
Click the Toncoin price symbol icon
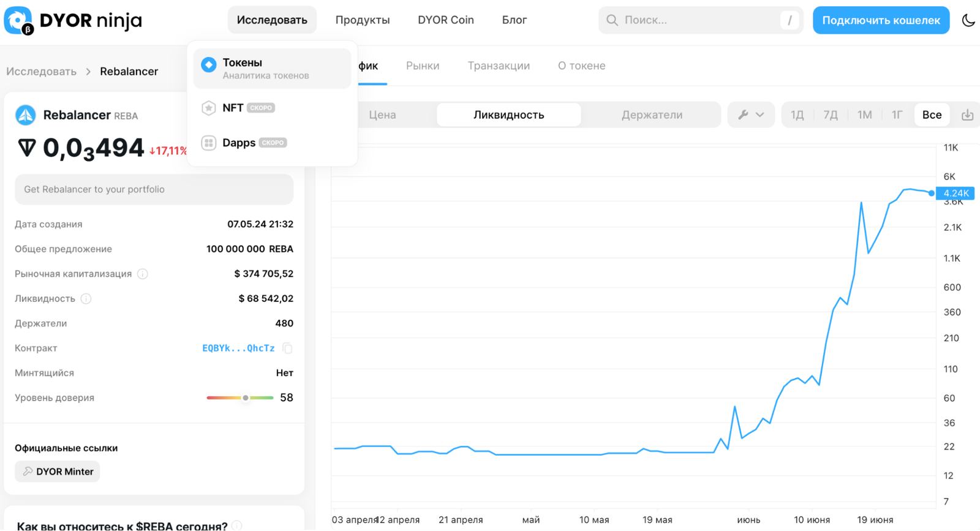point(27,148)
